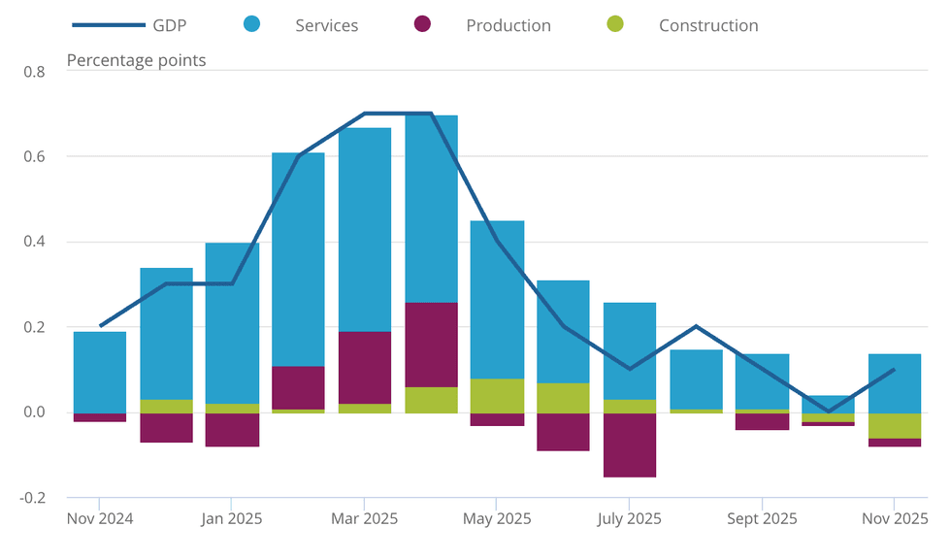Image resolution: width=951 pixels, height=560 pixels.
Task: Click the Sept 2025 x-axis label
Action: (x=761, y=518)
